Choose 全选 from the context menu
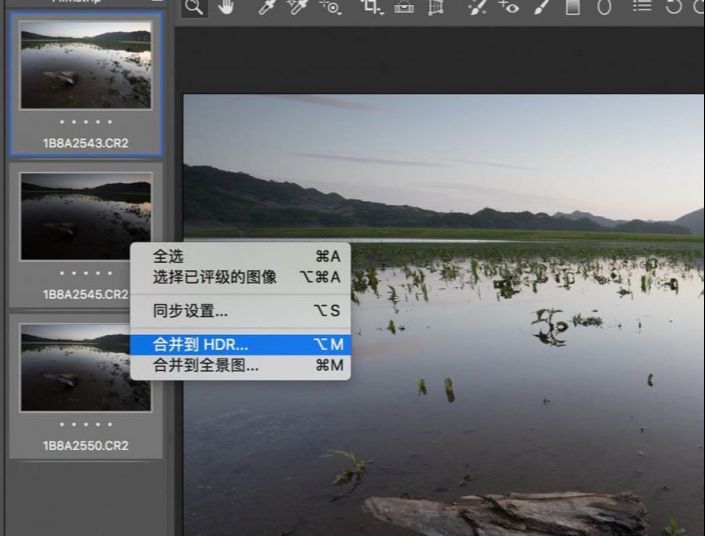Viewport: 705px width, 536px height. [x=241, y=256]
